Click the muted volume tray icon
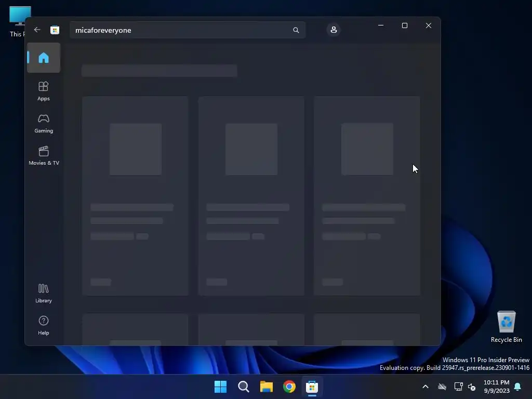 tap(472, 387)
